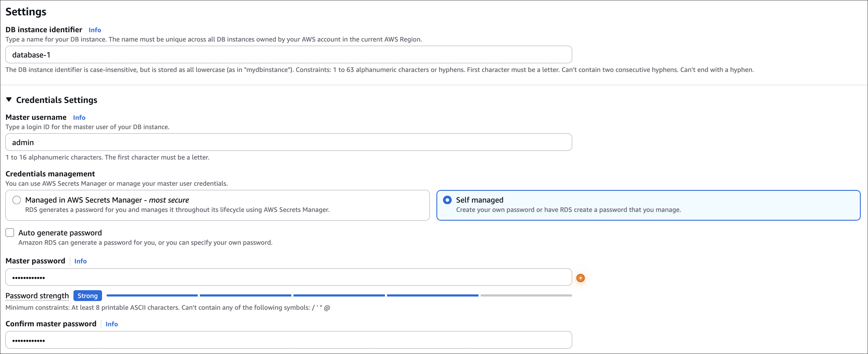Click the Strong password strength badge
This screenshot has height=354, width=868.
click(87, 296)
